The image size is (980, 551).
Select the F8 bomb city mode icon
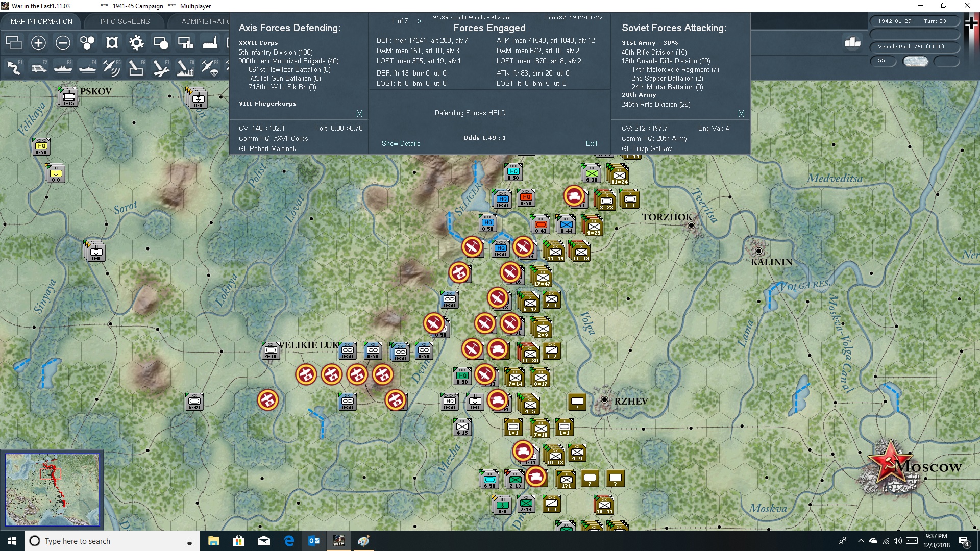[185, 67]
